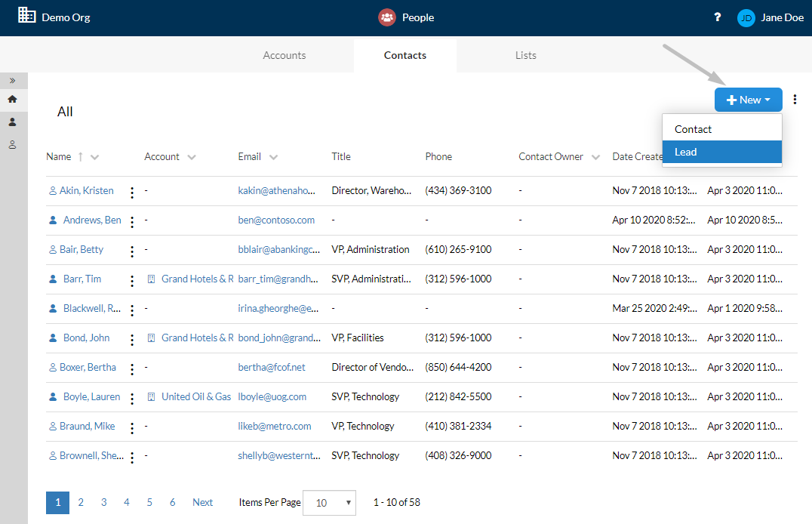Screen dimensions: 812x524
Task: Switch to the Accounts tab
Action: (x=285, y=55)
